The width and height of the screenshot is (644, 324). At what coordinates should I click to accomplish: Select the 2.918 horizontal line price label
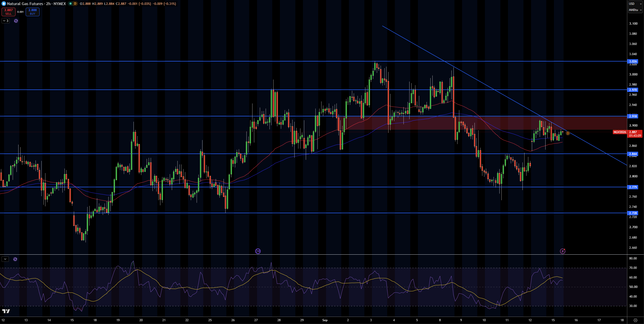pyautogui.click(x=633, y=116)
